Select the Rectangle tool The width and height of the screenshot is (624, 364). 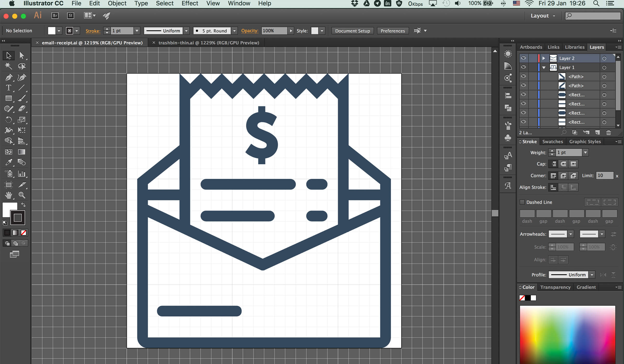pos(9,98)
